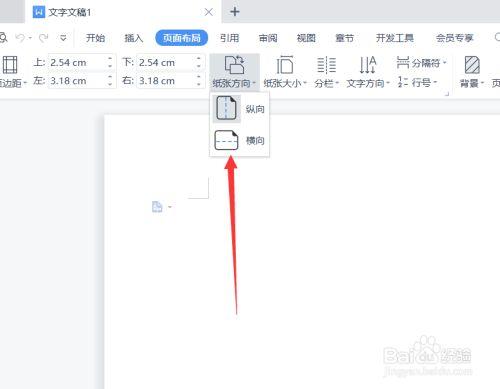Switch to the 插入 tab

click(134, 38)
